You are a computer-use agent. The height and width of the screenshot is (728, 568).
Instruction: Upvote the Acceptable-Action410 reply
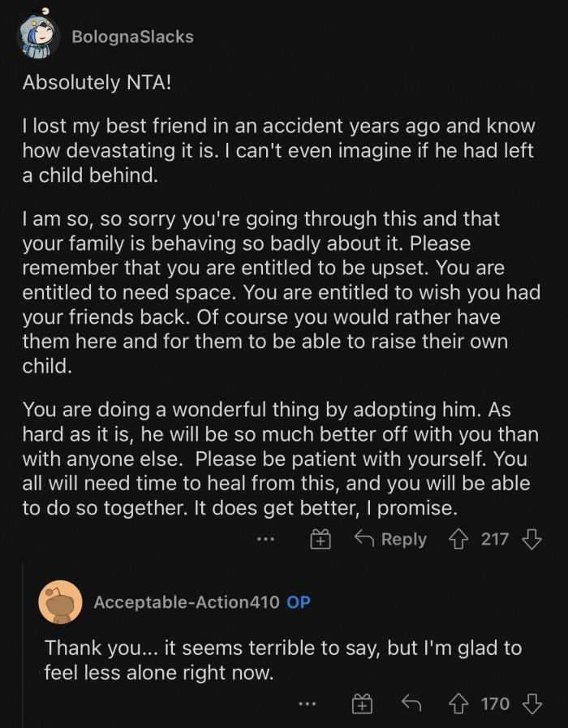458,704
